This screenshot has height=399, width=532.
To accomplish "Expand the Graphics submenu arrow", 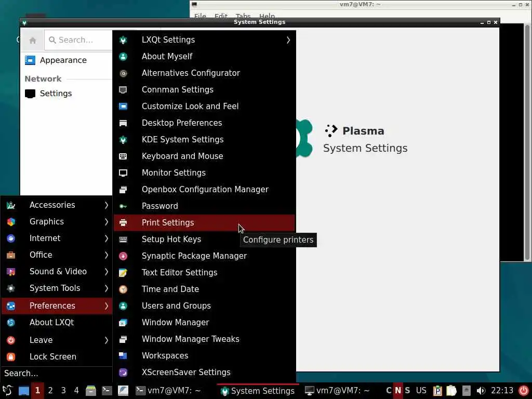I will pyautogui.click(x=106, y=221).
